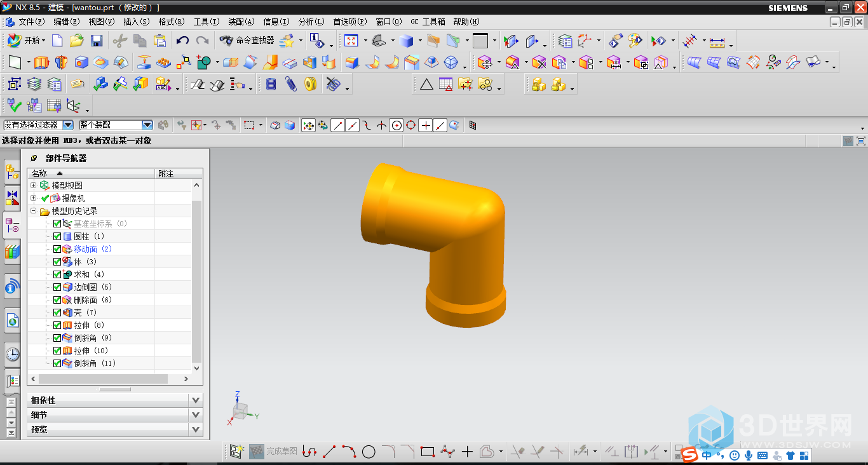Click the sketch rectangle icon in feature toolbar
Viewport: 868px width, 465px height.
(x=15, y=62)
